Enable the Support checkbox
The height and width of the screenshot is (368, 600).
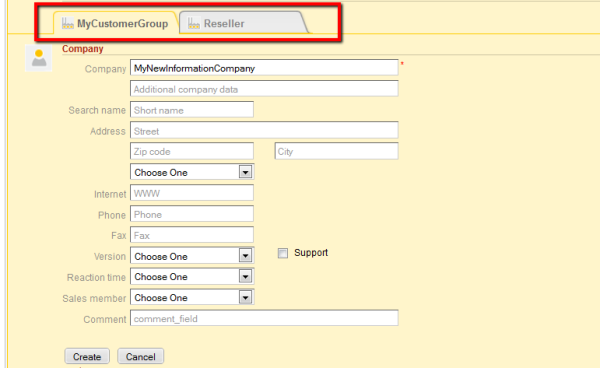click(x=283, y=253)
